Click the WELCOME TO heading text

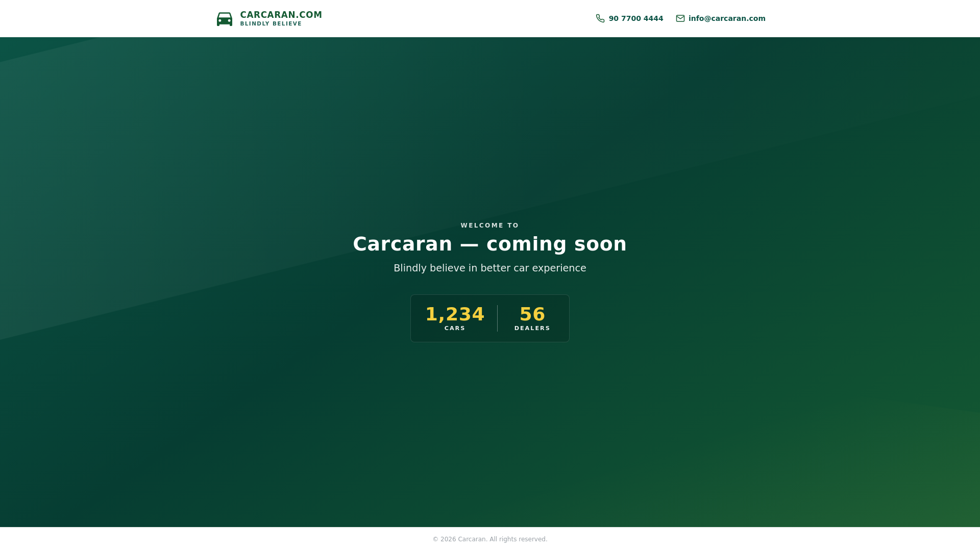tap(490, 226)
